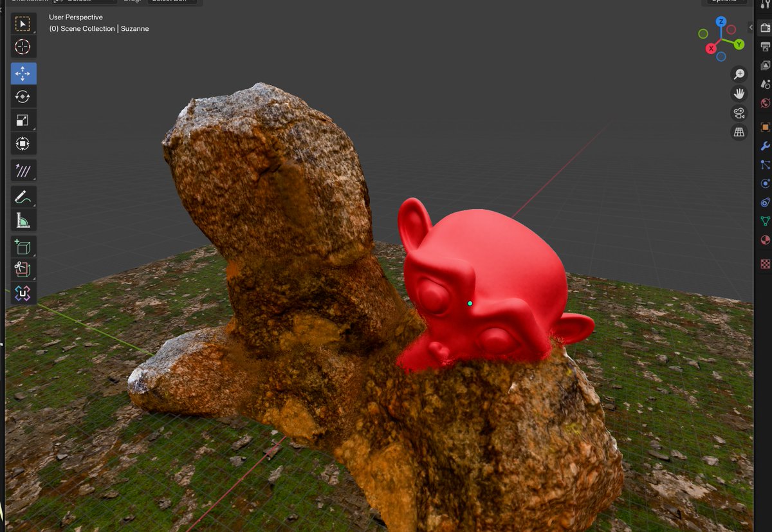Open the Texture properties checker tab
The image size is (772, 532).
[765, 263]
